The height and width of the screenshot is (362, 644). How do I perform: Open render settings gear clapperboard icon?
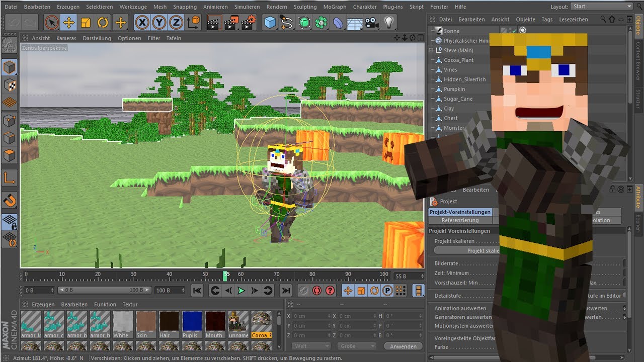[249, 23]
